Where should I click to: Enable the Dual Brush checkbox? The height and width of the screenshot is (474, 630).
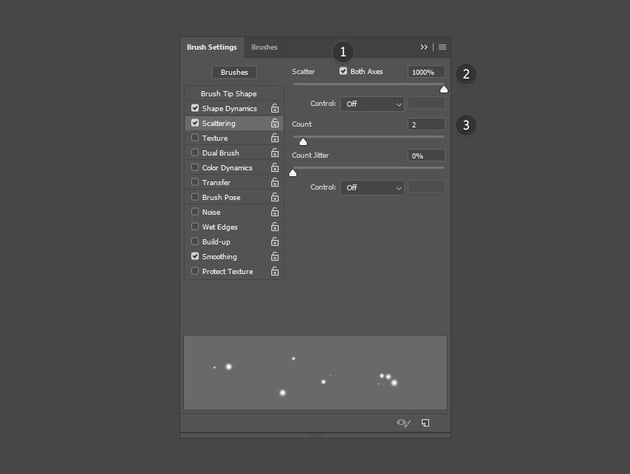195,152
